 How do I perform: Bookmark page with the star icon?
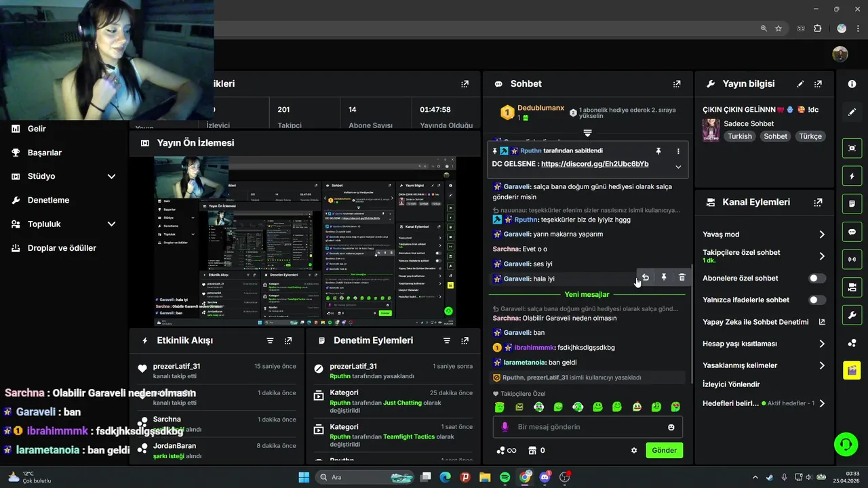[x=778, y=28]
